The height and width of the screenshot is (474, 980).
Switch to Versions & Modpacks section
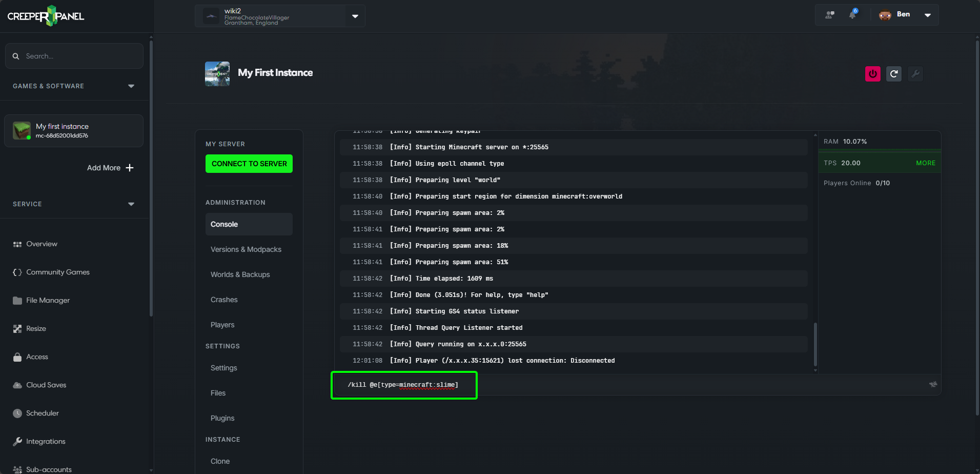(246, 249)
